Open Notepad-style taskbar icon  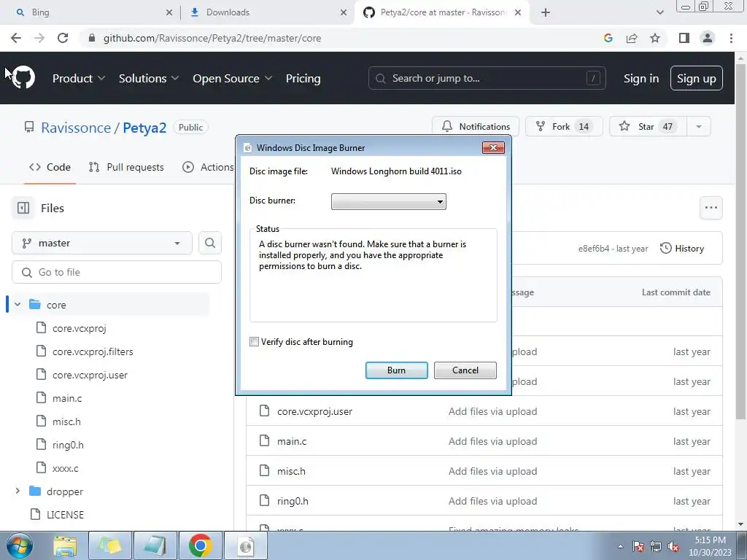[155, 546]
